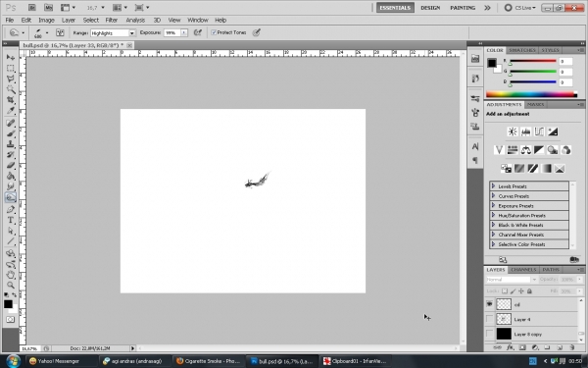This screenshot has height=368, width=588.
Task: Switch to the Channels tab
Action: (523, 270)
